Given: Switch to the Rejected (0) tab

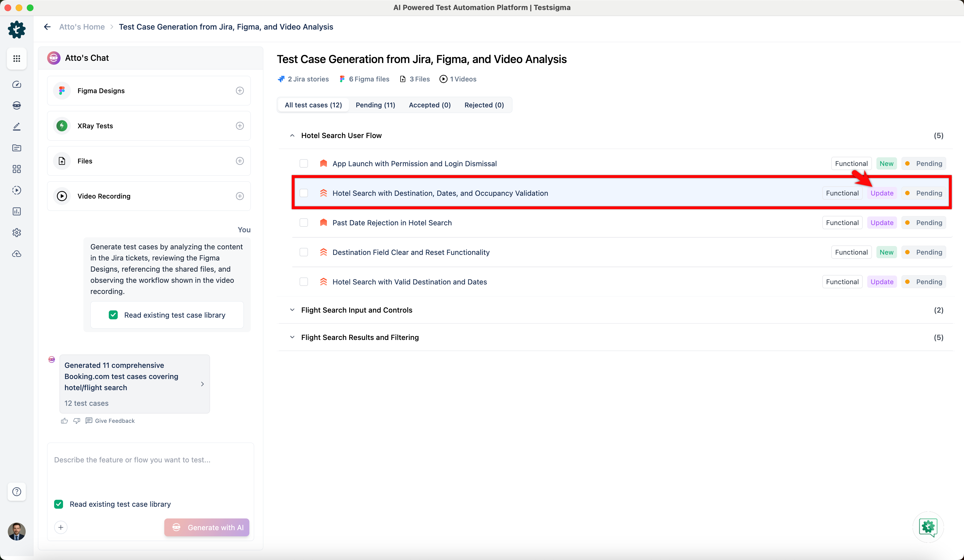Looking at the screenshot, I should click(x=484, y=105).
